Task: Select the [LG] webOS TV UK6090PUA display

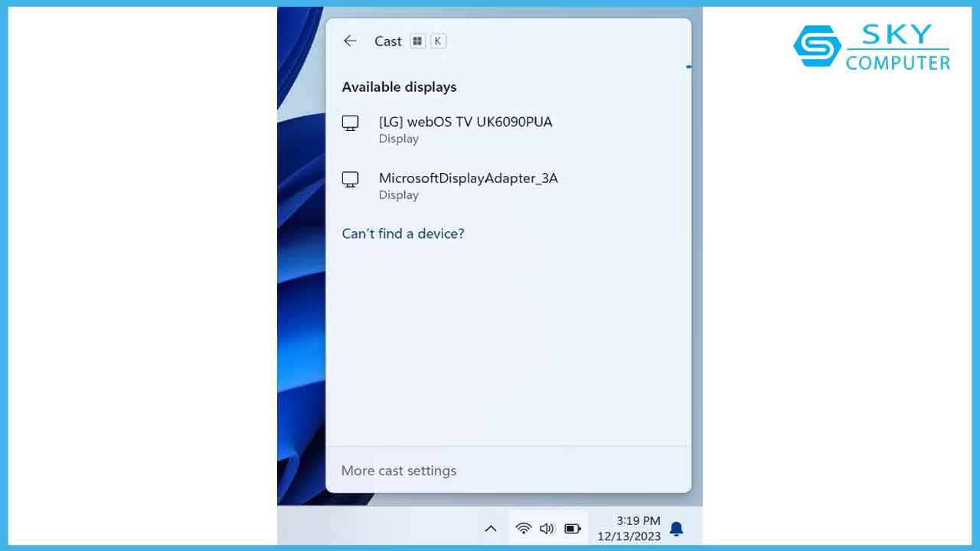Action: coord(508,129)
